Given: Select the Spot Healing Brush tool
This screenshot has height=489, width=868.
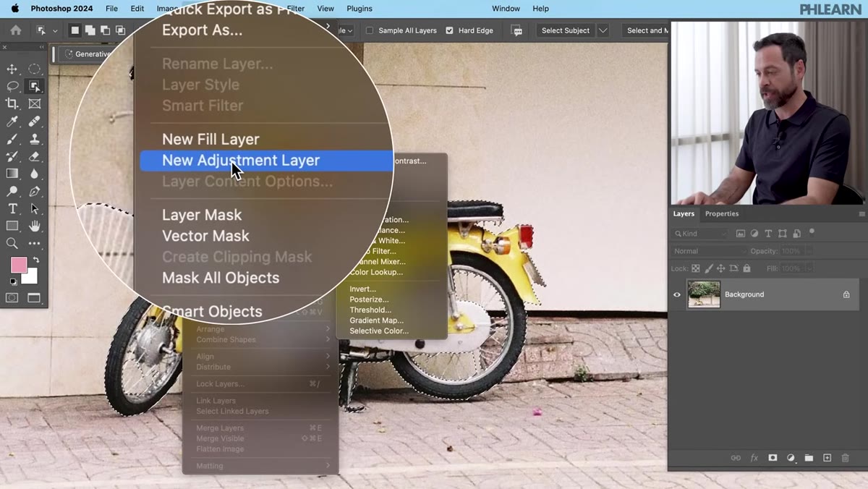Looking at the screenshot, I should point(34,122).
